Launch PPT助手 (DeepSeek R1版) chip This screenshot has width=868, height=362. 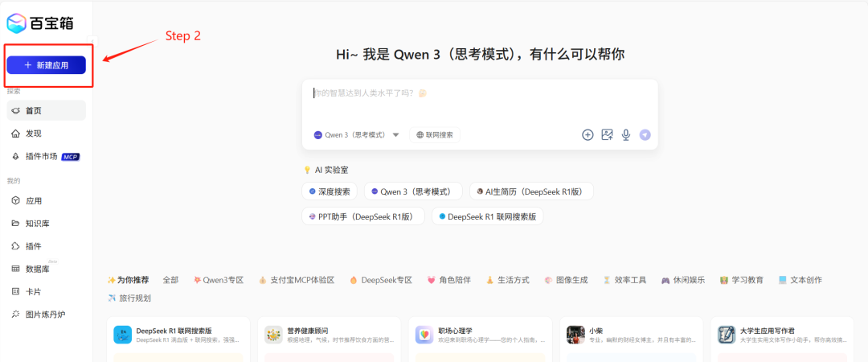[x=363, y=216]
